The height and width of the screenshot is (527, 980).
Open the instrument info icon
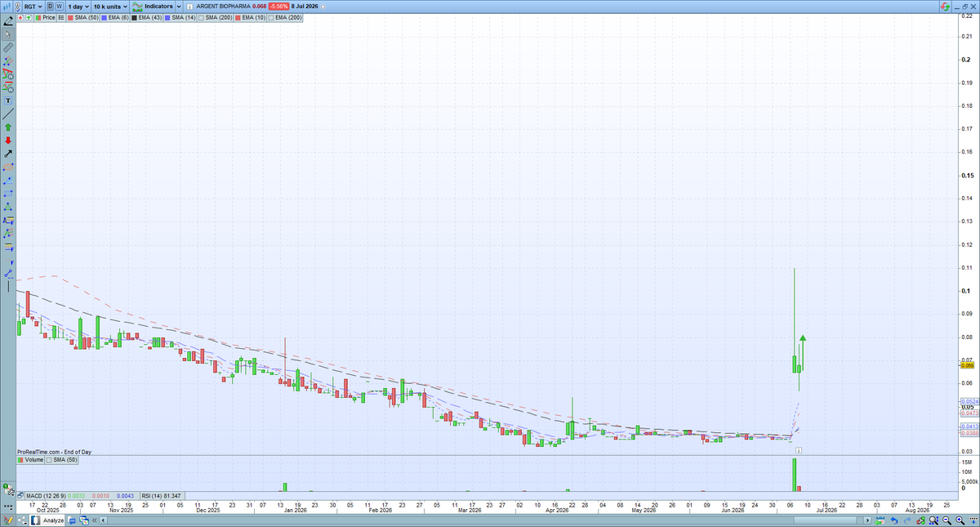189,7
